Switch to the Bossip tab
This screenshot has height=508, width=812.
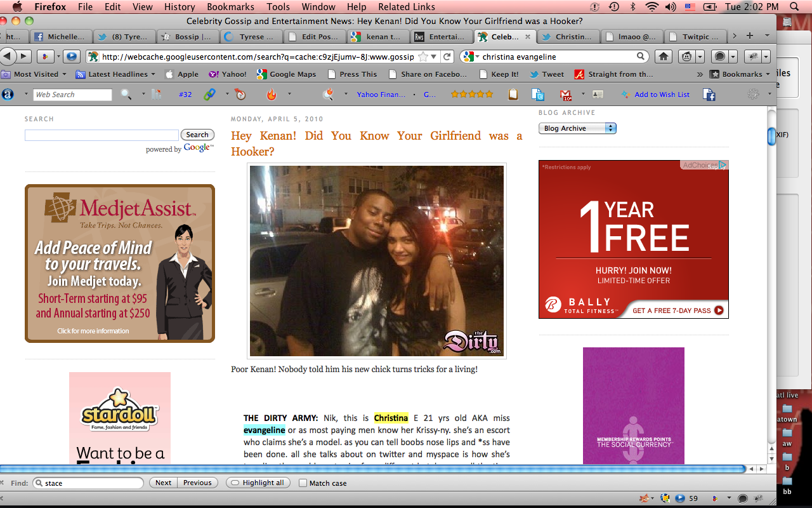(x=187, y=37)
